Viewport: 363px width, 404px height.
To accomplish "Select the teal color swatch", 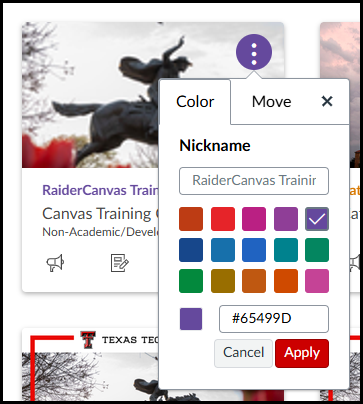I will (286, 250).
